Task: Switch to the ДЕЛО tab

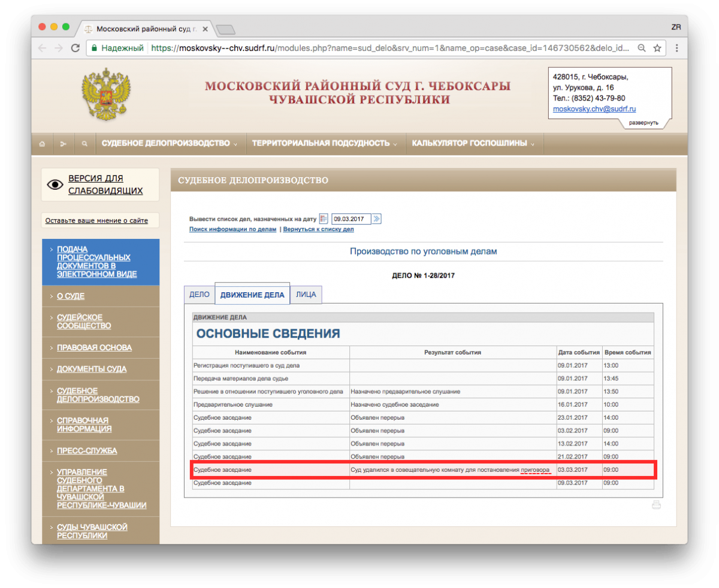Action: (200, 295)
